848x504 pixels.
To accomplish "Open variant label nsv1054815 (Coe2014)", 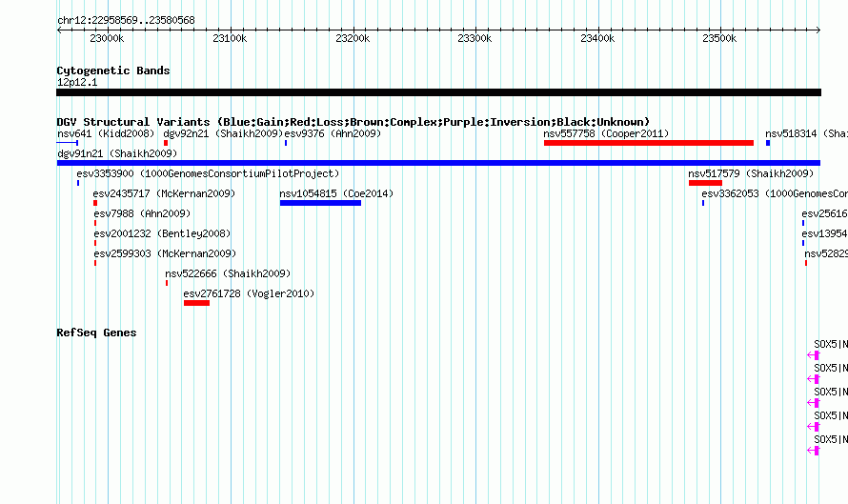I will click(x=336, y=193).
